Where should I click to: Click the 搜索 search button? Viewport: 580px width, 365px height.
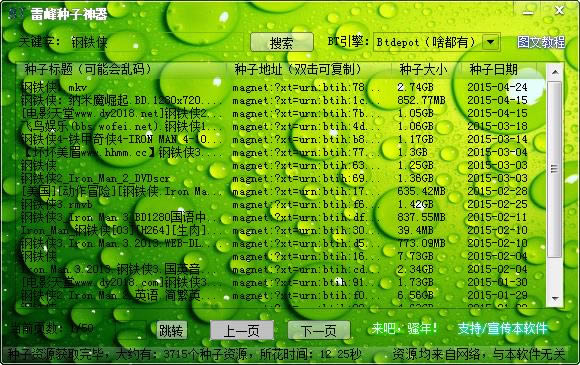(x=281, y=43)
